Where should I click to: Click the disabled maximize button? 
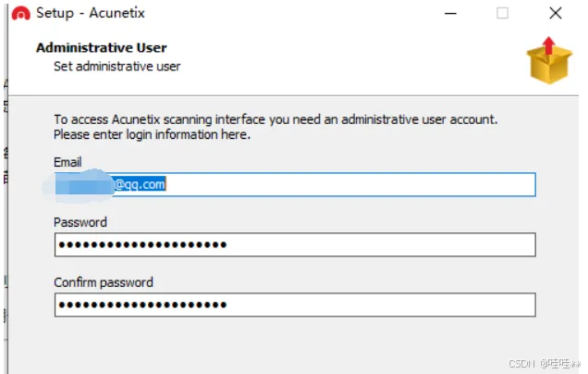[503, 13]
